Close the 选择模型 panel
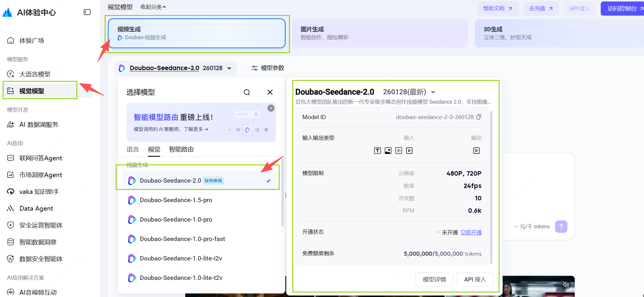The height and width of the screenshot is (297, 644). pyautogui.click(x=270, y=92)
